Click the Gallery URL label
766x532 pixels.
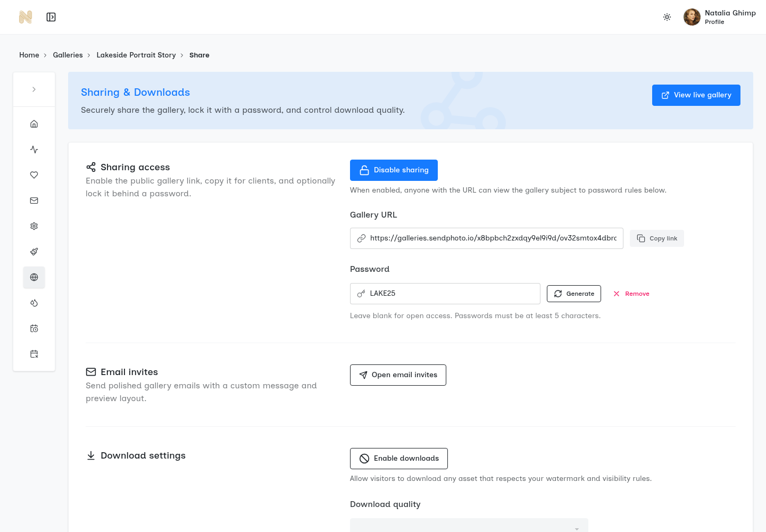(373, 215)
